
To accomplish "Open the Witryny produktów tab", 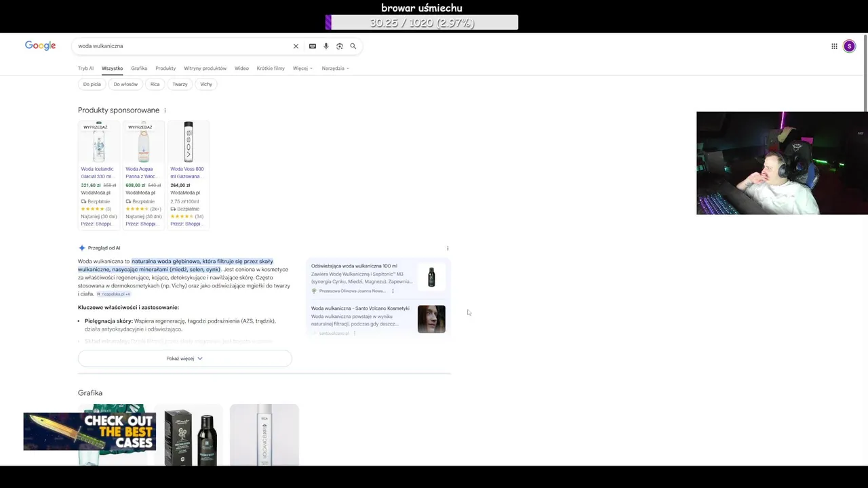I will 205,68.
